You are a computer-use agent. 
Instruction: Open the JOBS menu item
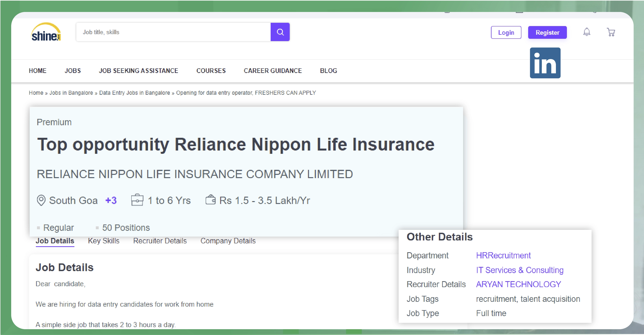click(72, 71)
